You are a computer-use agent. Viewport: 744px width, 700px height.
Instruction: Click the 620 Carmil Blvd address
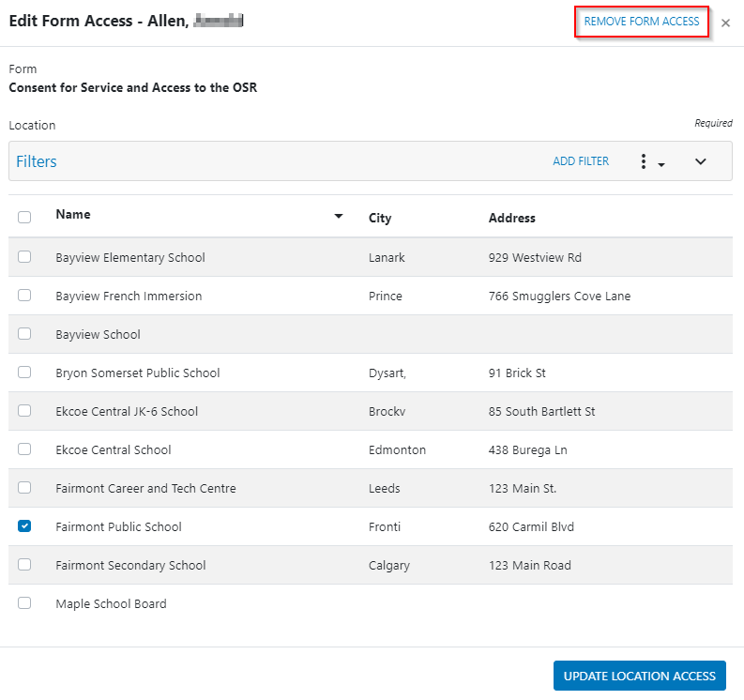[531, 526]
